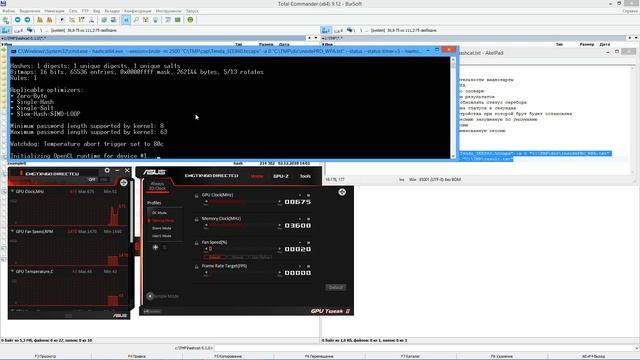Click F7 Каталог button
This screenshot has width=640, height=360.
pyautogui.click(x=411, y=356)
